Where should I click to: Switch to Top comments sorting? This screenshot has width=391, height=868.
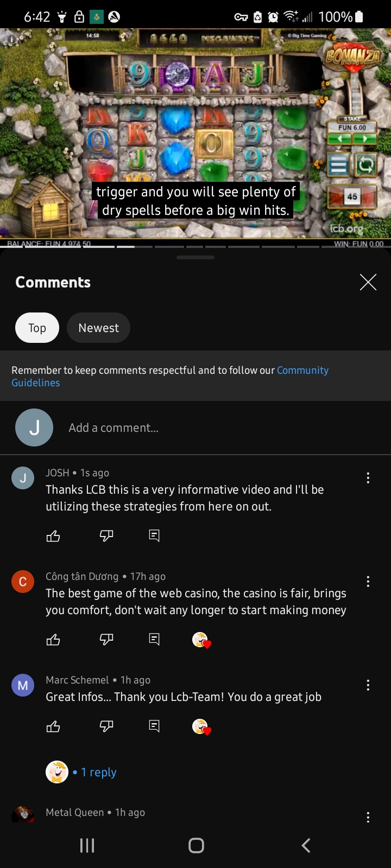37,328
